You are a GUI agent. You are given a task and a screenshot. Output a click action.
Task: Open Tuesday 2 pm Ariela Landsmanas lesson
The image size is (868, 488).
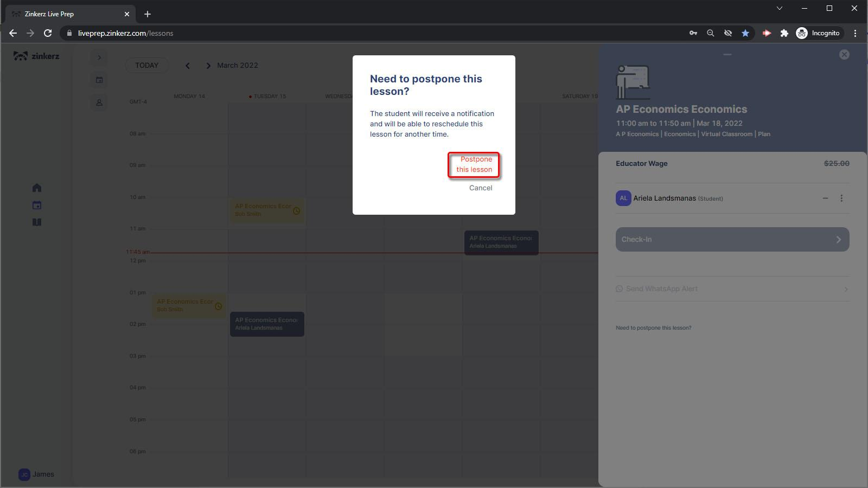pyautogui.click(x=267, y=324)
